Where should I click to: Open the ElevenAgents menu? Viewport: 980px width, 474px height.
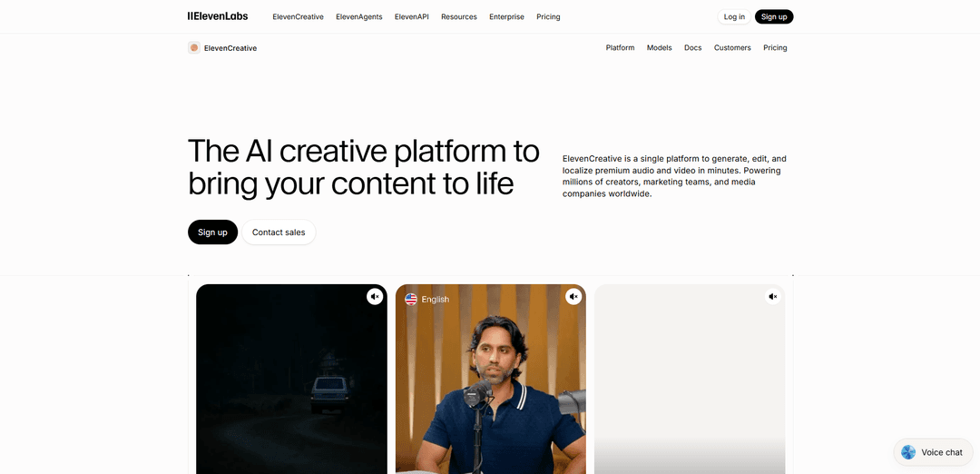click(x=358, y=17)
